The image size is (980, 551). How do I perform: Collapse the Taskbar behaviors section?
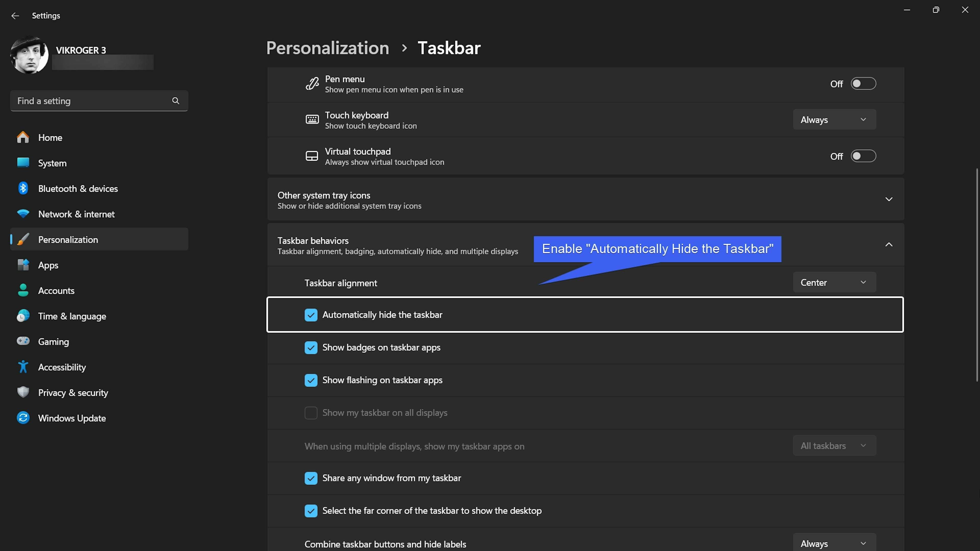888,245
